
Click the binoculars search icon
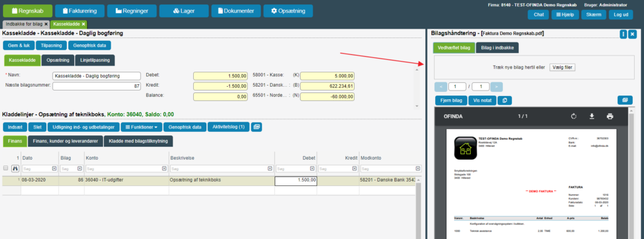click(x=15, y=168)
